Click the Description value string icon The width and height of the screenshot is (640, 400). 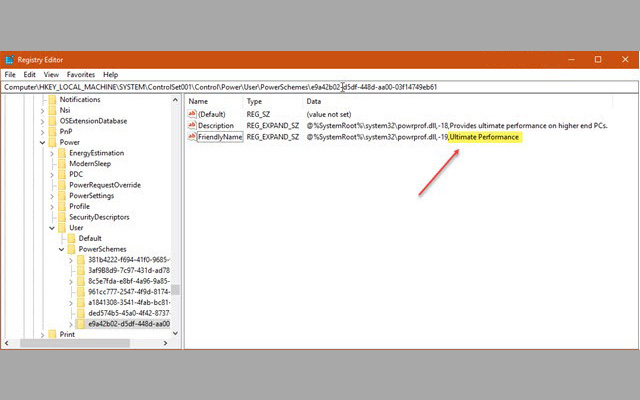(x=191, y=125)
